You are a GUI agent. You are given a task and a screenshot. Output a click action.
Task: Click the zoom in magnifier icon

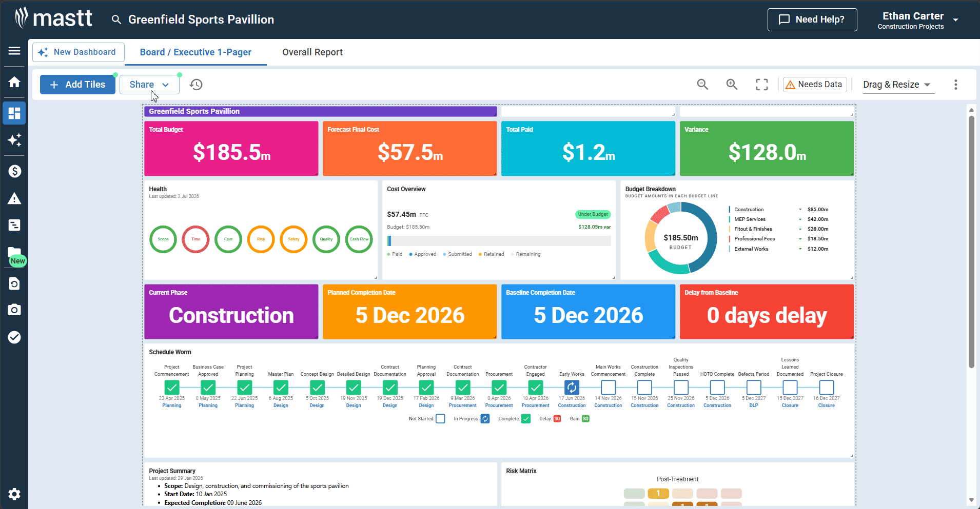point(732,85)
